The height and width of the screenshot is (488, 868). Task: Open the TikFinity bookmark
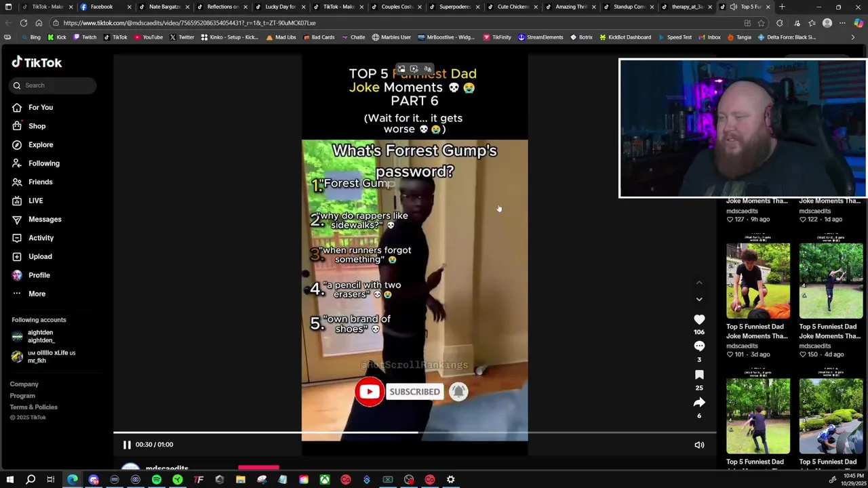click(x=497, y=37)
